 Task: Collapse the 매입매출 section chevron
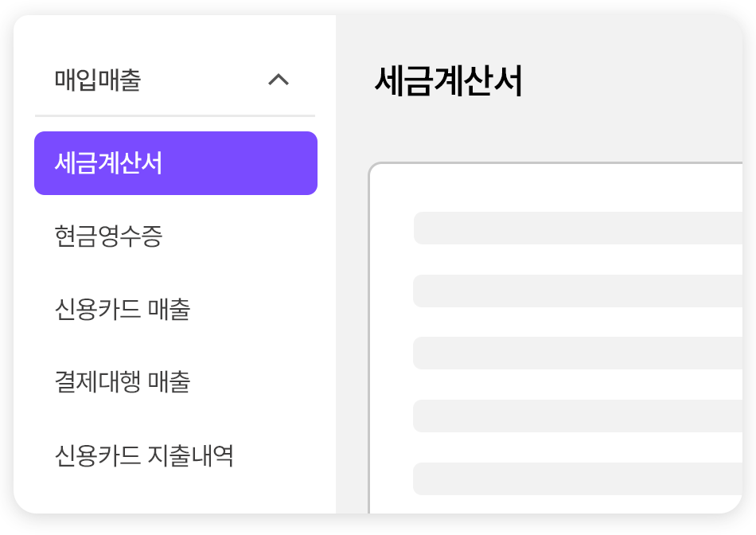click(279, 80)
